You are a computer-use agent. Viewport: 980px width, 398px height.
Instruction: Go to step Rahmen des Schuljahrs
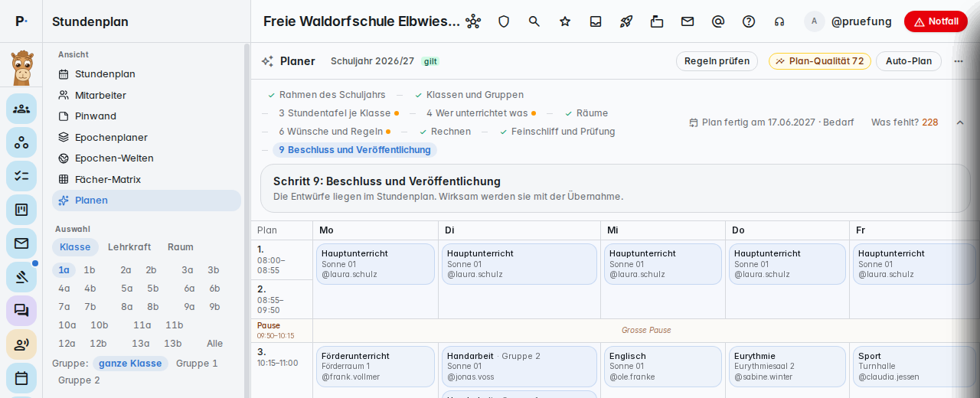(x=326, y=95)
